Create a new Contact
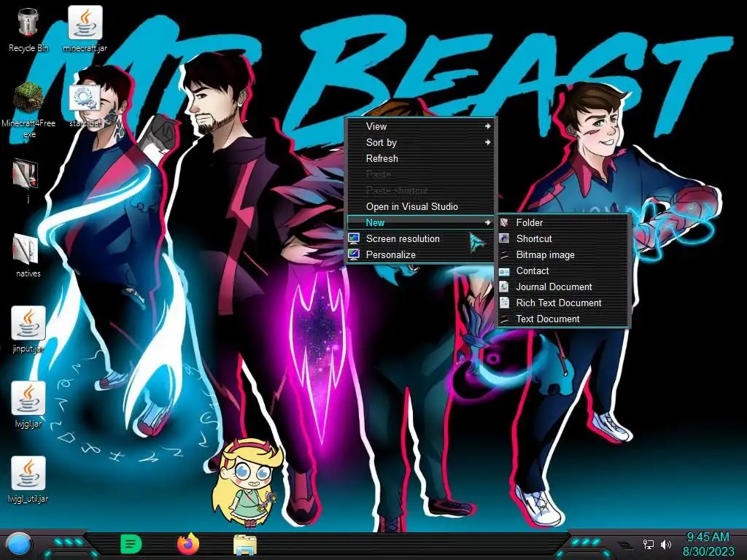Viewport: 747px width, 560px height. [x=564, y=271]
